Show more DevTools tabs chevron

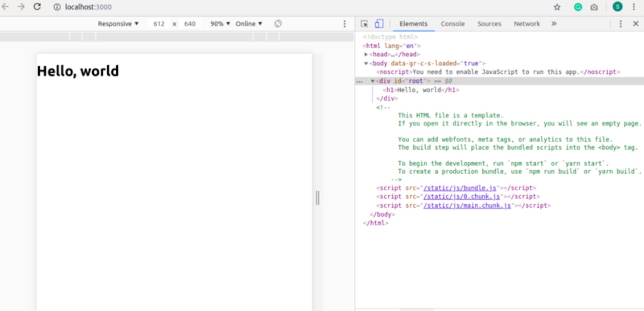[554, 24]
